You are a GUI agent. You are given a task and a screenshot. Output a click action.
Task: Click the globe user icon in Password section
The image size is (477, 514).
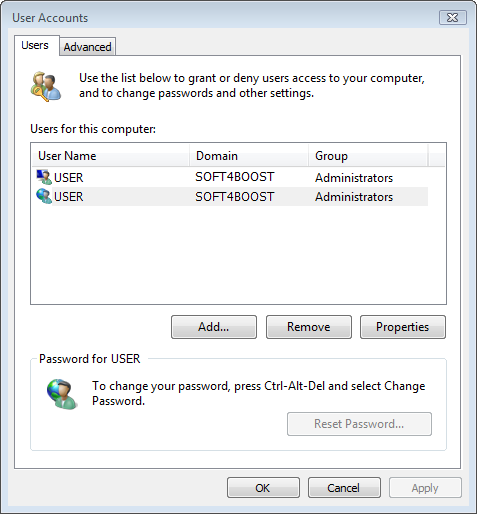point(63,394)
